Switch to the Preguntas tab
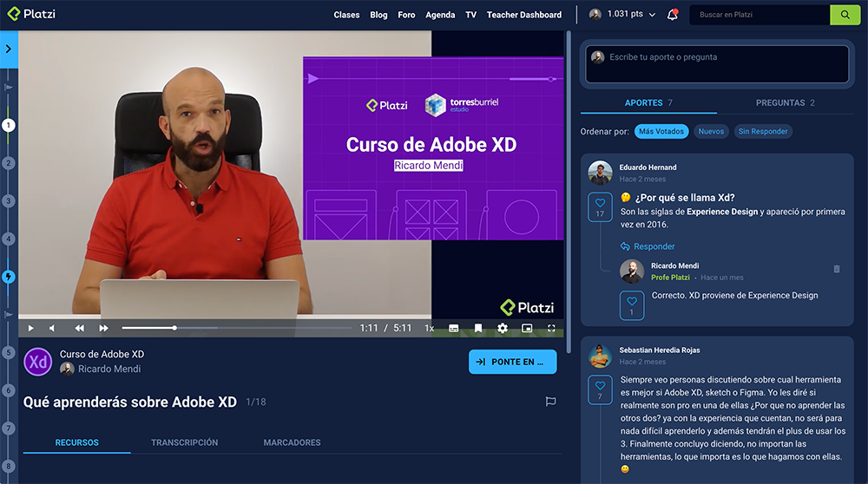 click(x=785, y=102)
